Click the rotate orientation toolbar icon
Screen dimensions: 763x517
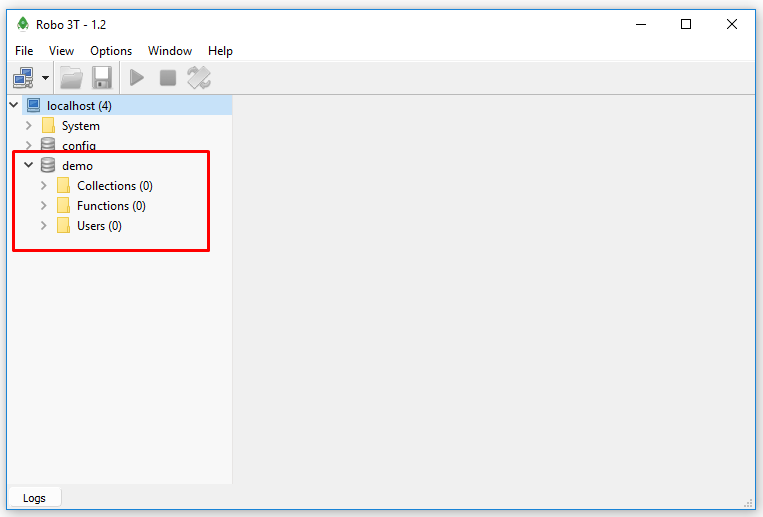pyautogui.click(x=199, y=78)
